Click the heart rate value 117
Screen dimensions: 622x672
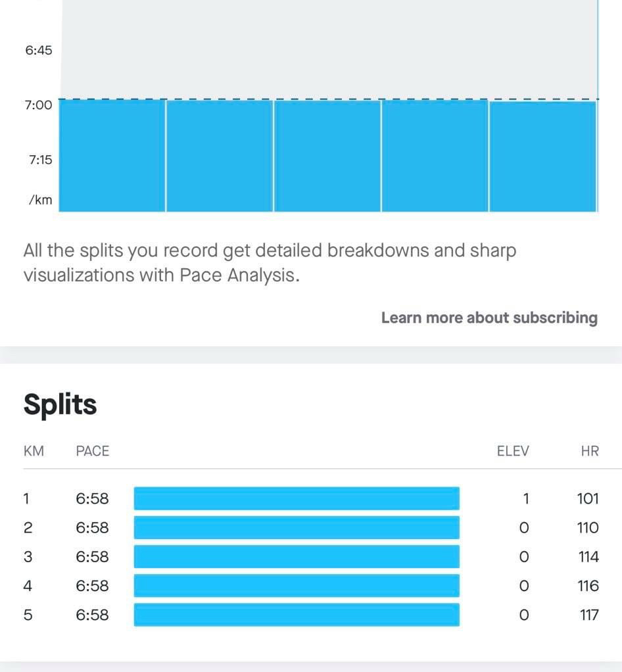click(x=589, y=615)
